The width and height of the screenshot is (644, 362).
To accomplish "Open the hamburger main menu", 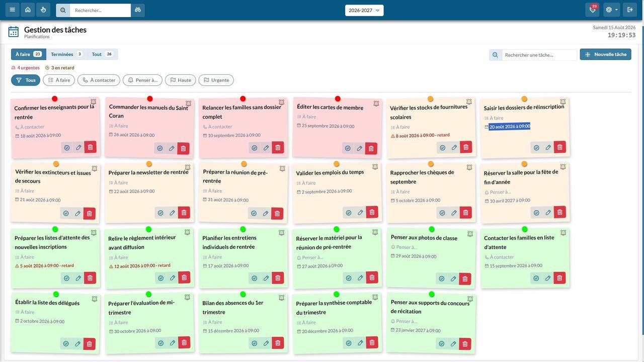I will 12,10.
